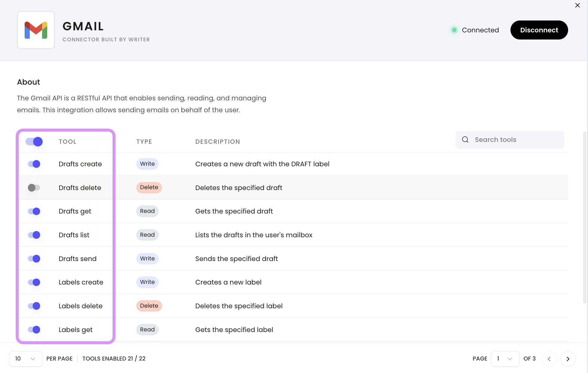Image resolution: width=588 pixels, height=373 pixels.
Task: Open the per page dropdown
Action: tap(26, 359)
